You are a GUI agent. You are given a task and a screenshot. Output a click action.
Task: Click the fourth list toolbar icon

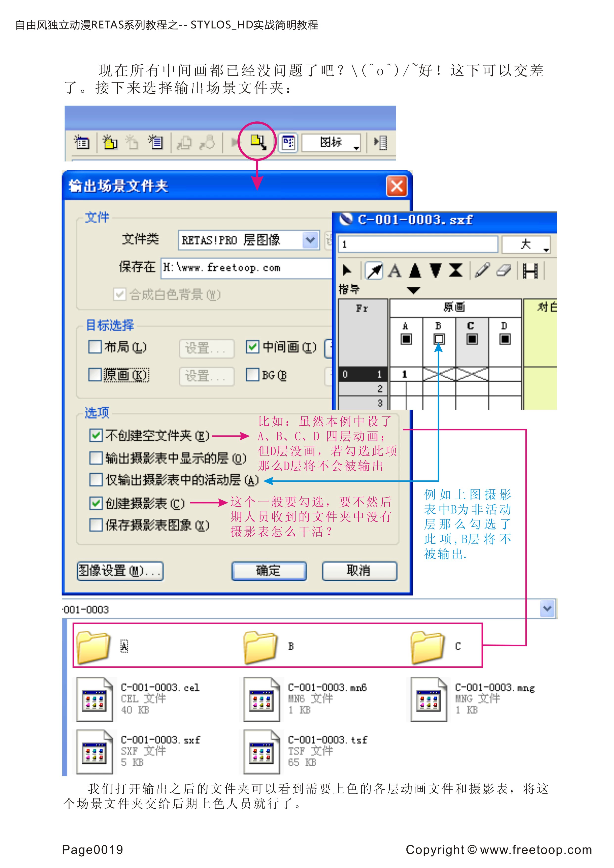(x=155, y=142)
